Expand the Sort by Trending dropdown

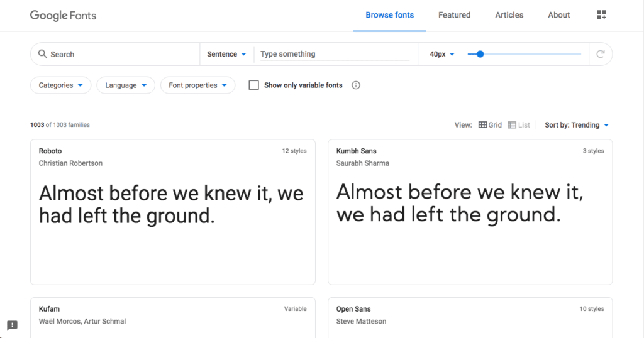click(x=577, y=125)
